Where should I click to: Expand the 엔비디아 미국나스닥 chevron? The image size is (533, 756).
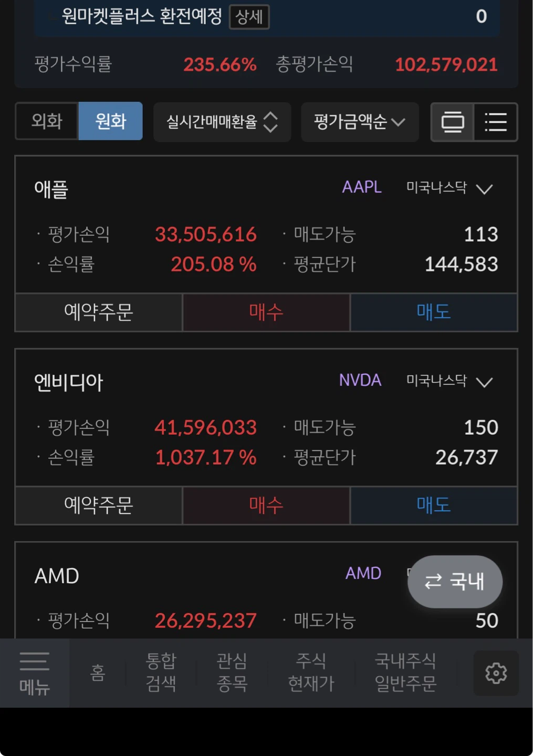[x=484, y=382]
